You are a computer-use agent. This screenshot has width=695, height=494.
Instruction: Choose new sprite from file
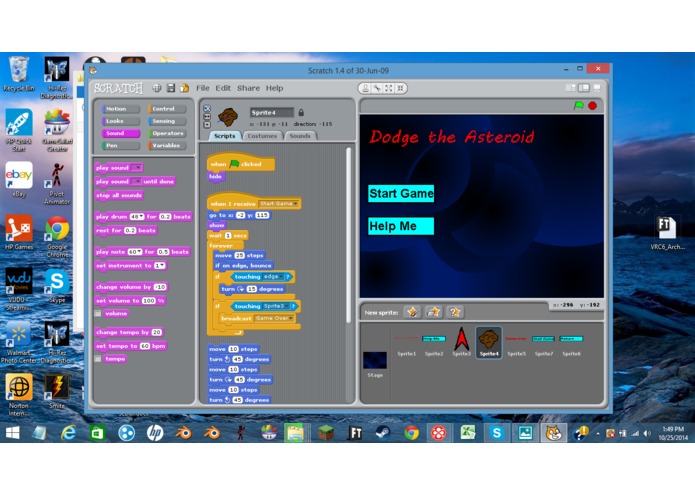[433, 312]
